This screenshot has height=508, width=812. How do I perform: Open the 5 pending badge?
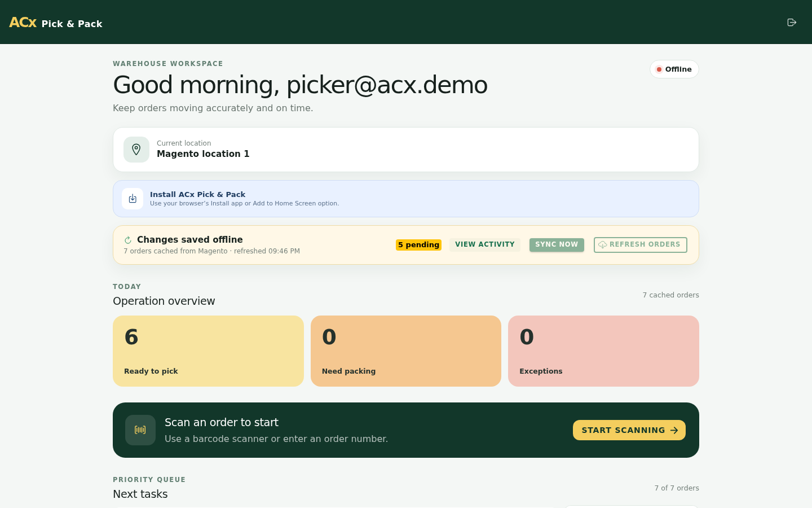[418, 245]
